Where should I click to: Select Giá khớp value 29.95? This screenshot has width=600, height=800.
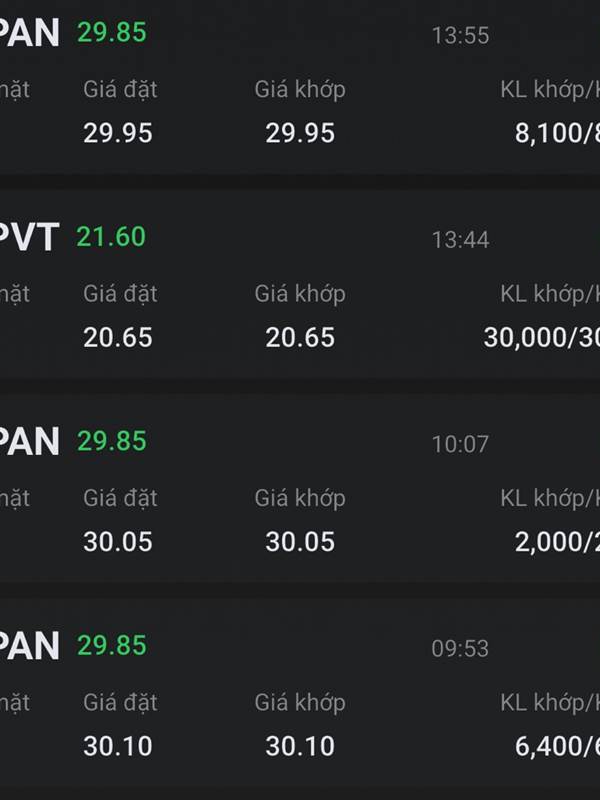coord(300,134)
